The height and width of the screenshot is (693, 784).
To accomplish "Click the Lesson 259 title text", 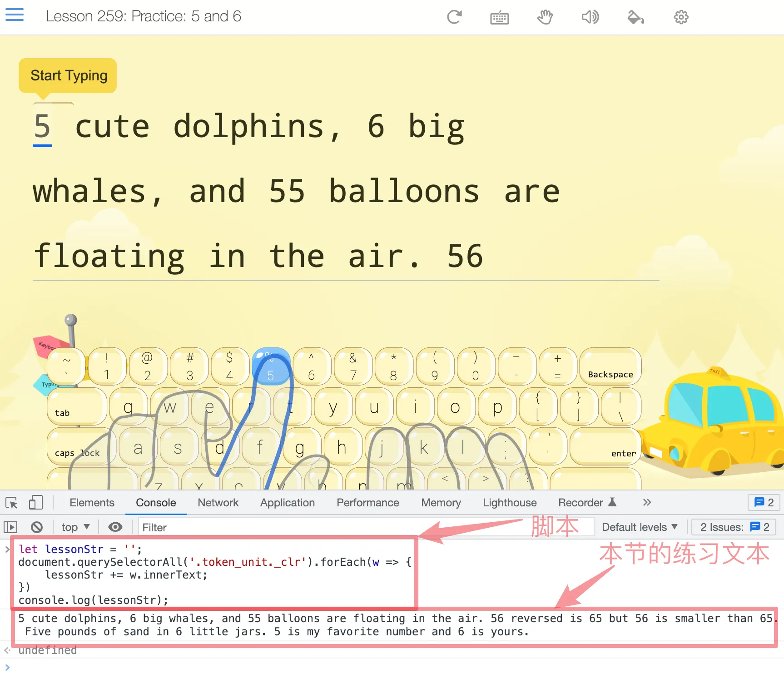I will click(144, 16).
